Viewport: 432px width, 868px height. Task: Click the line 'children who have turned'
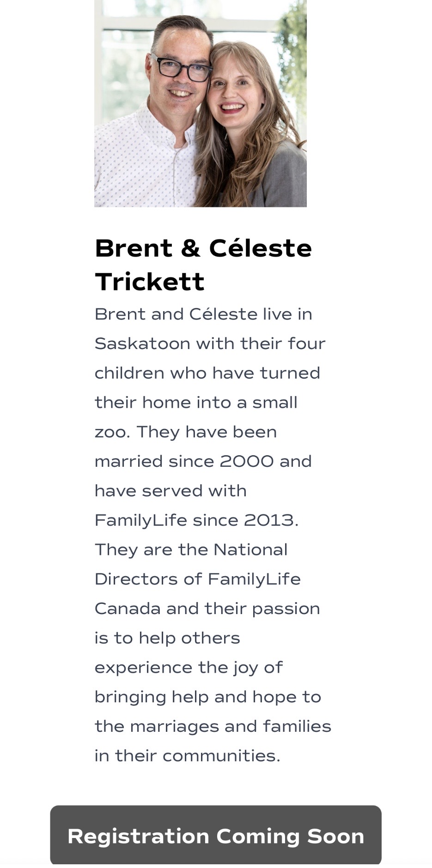pyautogui.click(x=207, y=373)
